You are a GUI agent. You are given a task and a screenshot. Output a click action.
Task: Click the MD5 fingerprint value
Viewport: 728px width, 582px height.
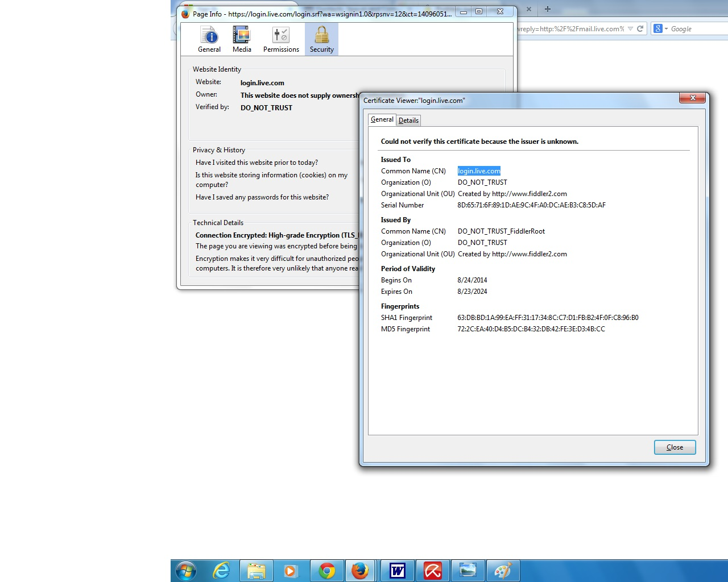click(x=531, y=329)
